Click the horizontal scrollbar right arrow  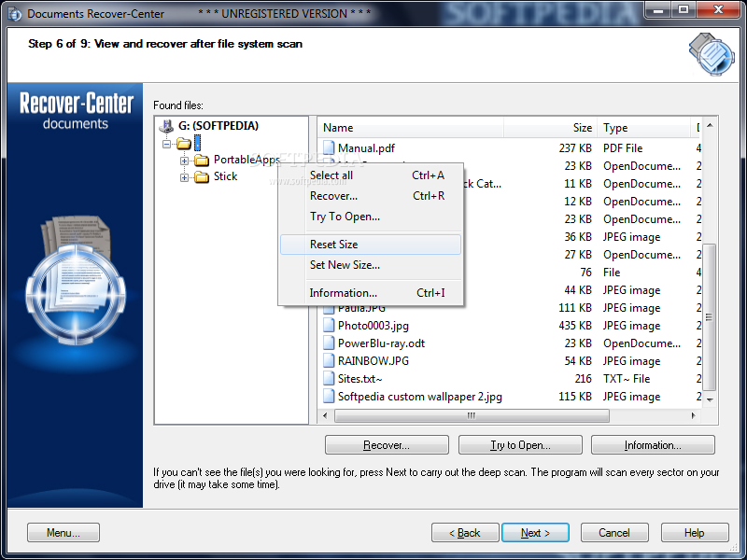tap(693, 415)
